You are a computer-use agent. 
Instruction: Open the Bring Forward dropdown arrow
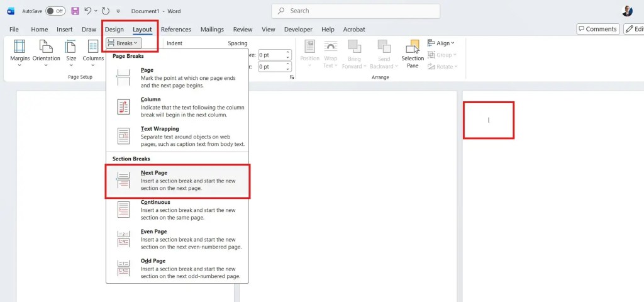(x=365, y=66)
